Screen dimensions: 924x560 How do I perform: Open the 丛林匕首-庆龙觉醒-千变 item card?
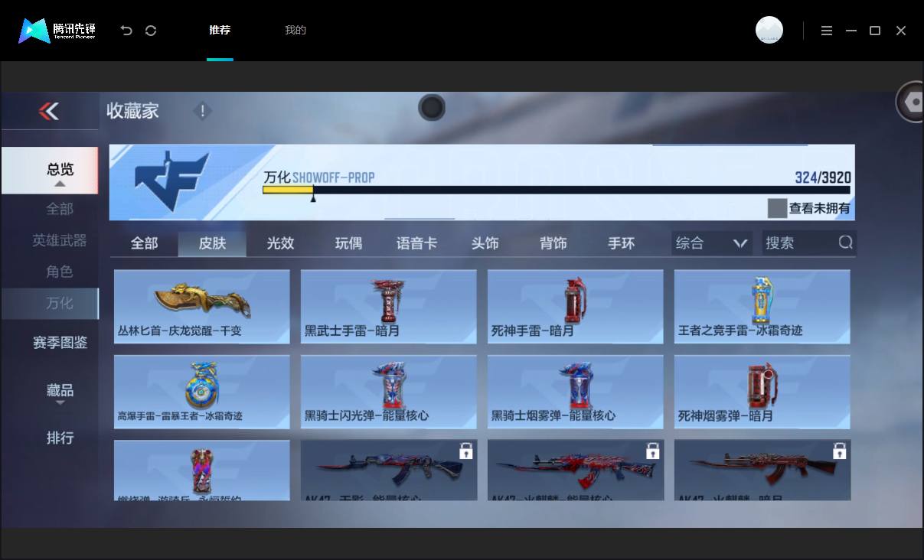coord(202,306)
